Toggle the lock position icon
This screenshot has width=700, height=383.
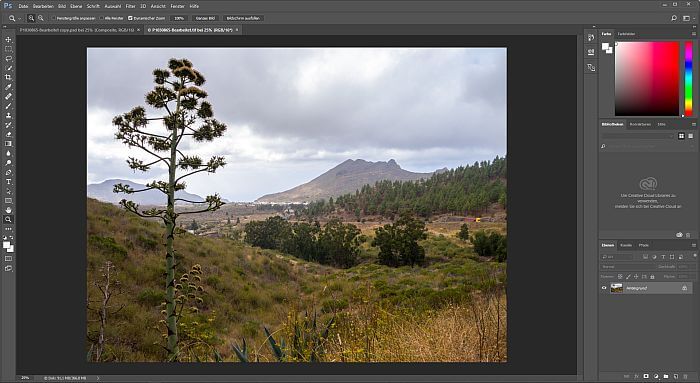636,277
